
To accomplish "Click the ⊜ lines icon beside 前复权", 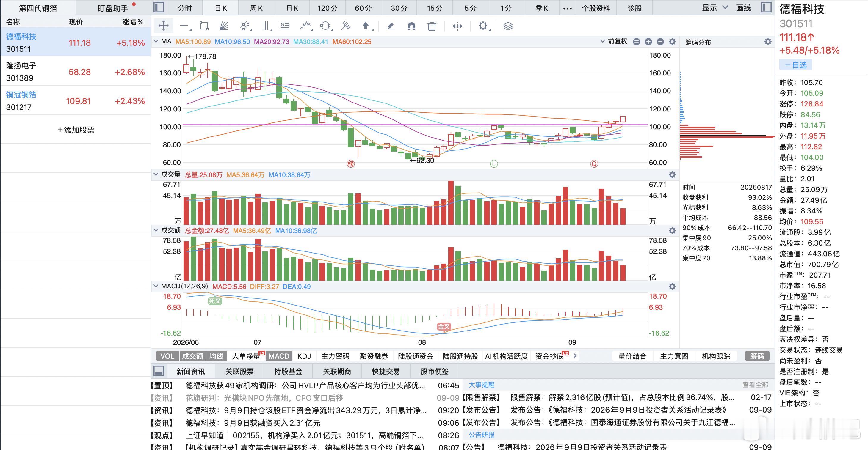I will (636, 42).
